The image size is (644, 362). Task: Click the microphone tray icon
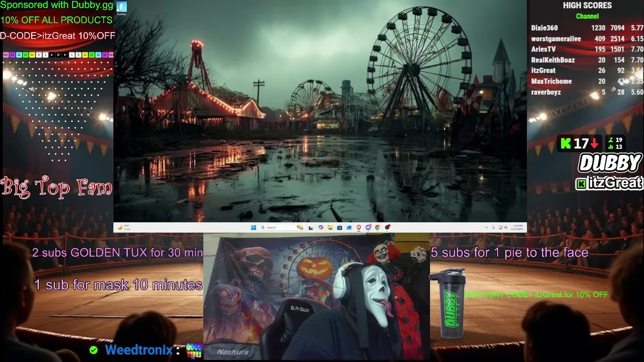[494, 227]
